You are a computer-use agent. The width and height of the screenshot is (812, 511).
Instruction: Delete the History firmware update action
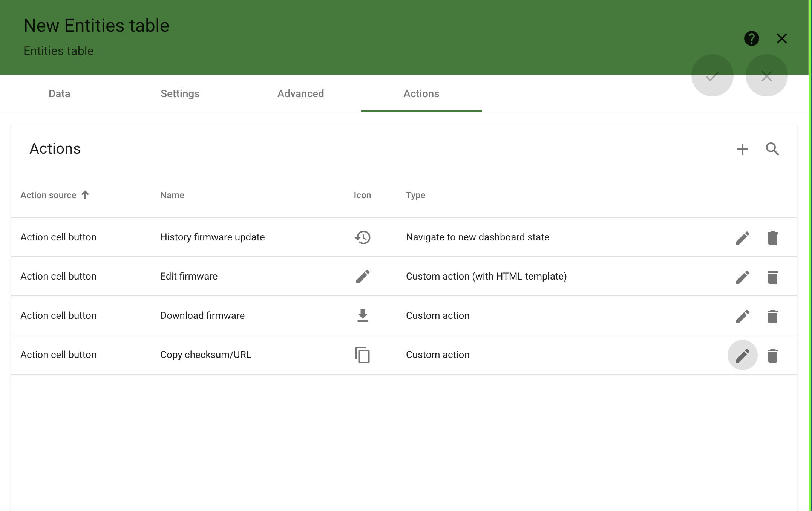772,238
